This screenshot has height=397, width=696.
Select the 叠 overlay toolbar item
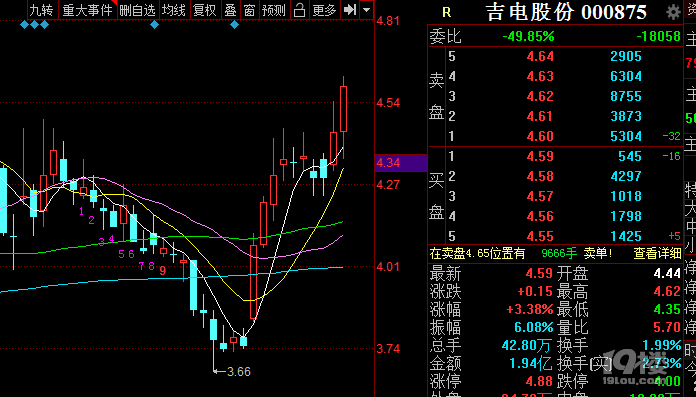coord(230,10)
